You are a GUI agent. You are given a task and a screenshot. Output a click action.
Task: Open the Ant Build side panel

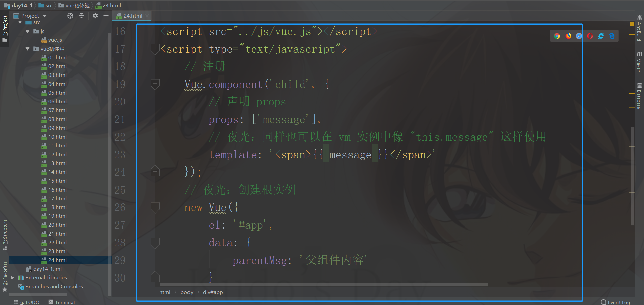pos(639,28)
